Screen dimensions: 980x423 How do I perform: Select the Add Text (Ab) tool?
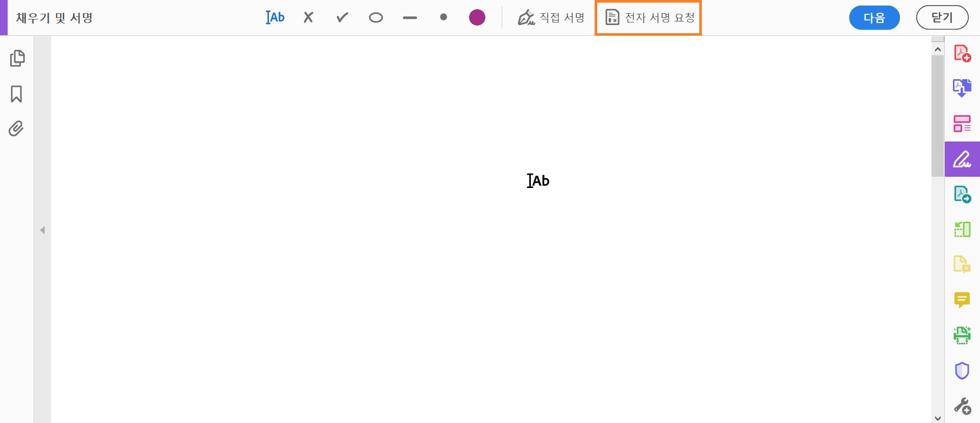(275, 17)
